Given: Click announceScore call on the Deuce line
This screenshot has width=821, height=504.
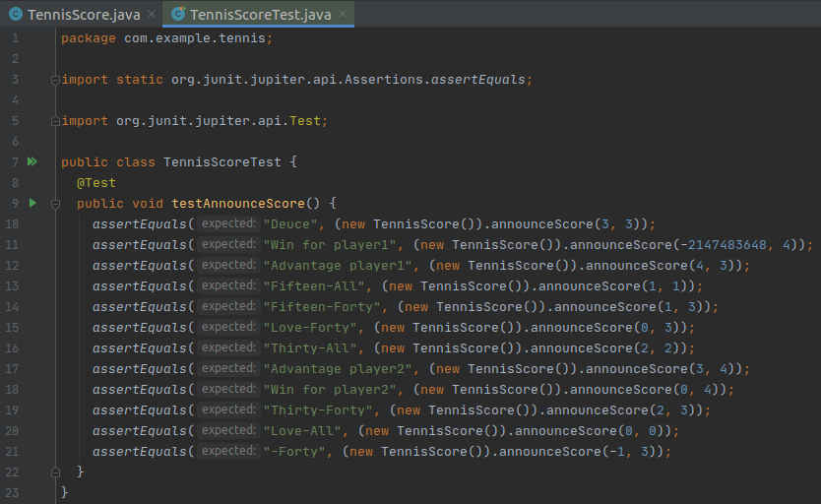Looking at the screenshot, I should click(x=542, y=224).
